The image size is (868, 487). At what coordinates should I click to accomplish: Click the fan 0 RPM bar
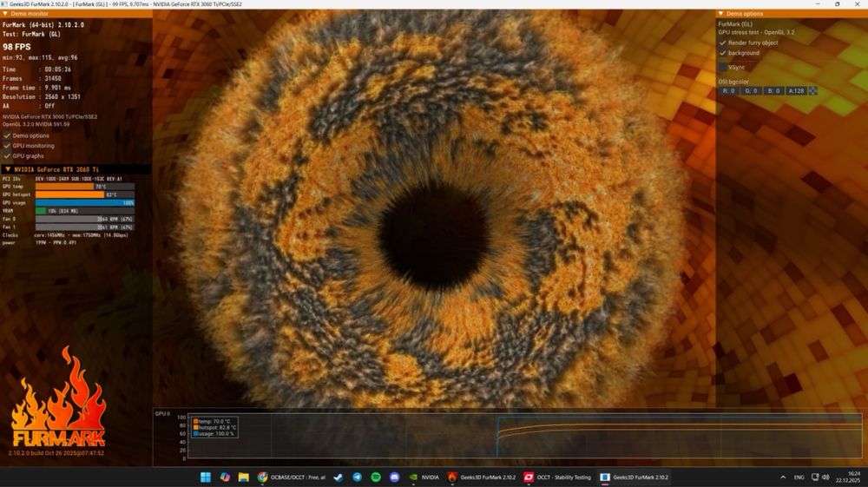pyautogui.click(x=85, y=219)
